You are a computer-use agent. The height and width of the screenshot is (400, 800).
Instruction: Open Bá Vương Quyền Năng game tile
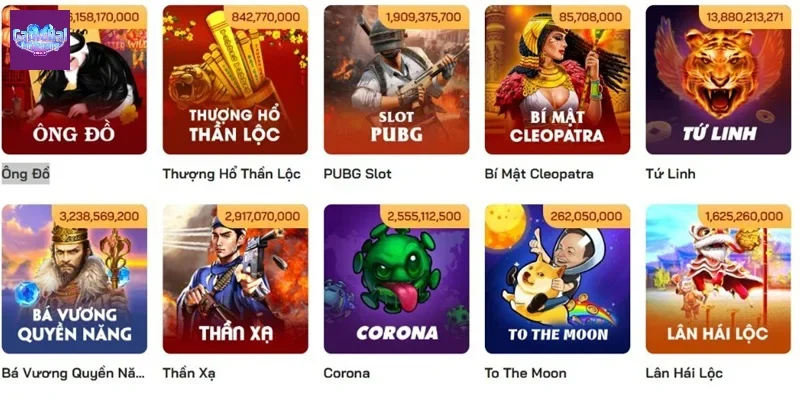click(74, 279)
